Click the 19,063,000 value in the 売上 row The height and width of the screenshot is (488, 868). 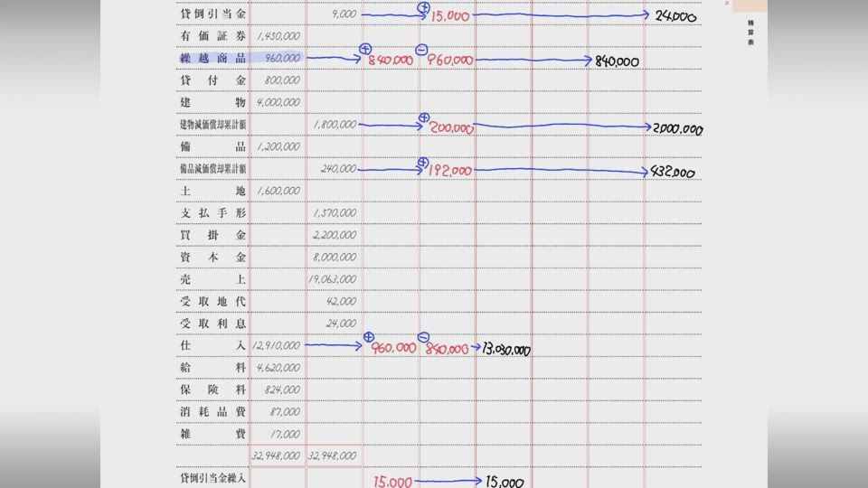[x=334, y=279]
